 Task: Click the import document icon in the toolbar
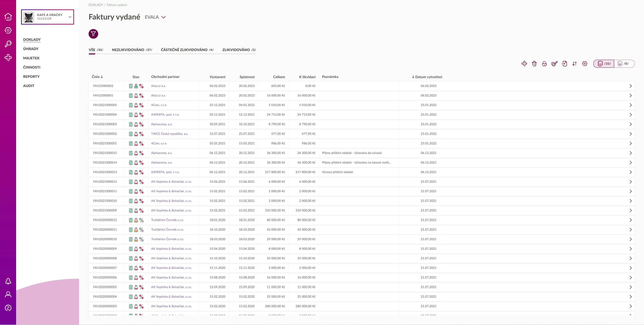click(x=564, y=64)
